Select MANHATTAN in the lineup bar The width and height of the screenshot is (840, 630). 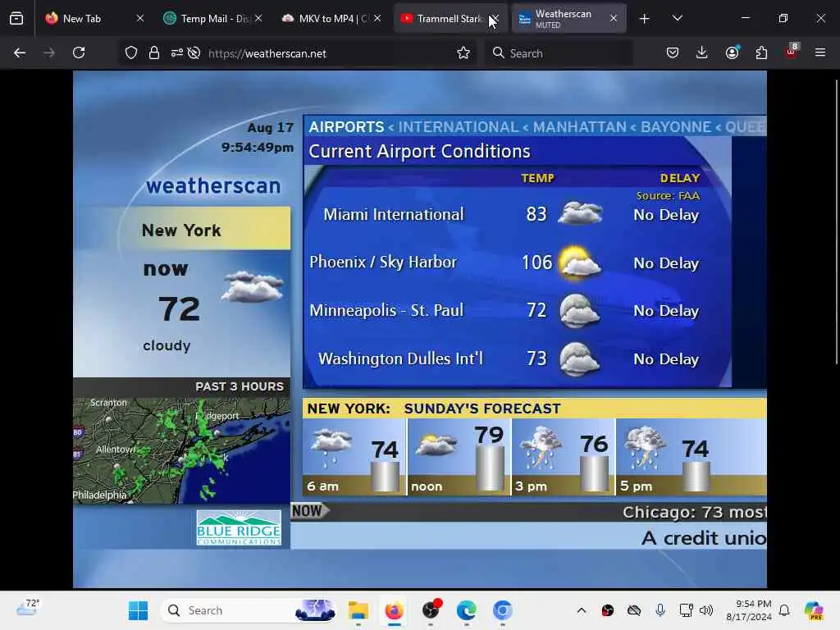(580, 127)
